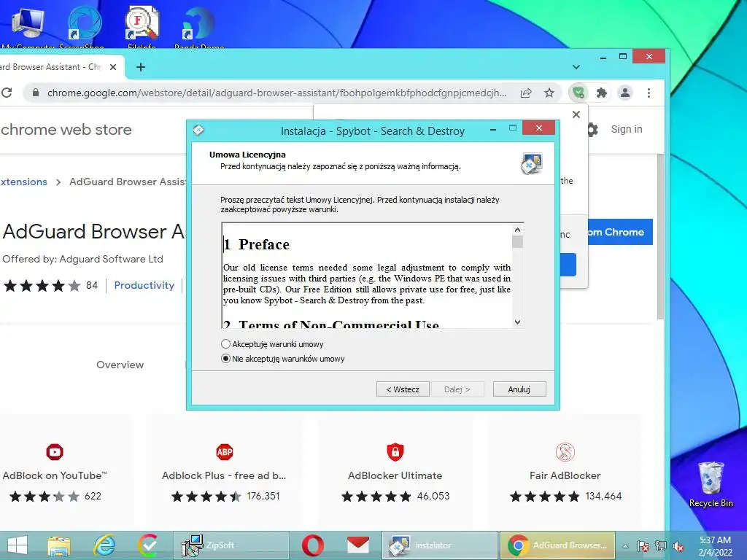The width and height of the screenshot is (747, 560).
Task: Open the colorful C checkmark taskbar app
Action: [149, 545]
